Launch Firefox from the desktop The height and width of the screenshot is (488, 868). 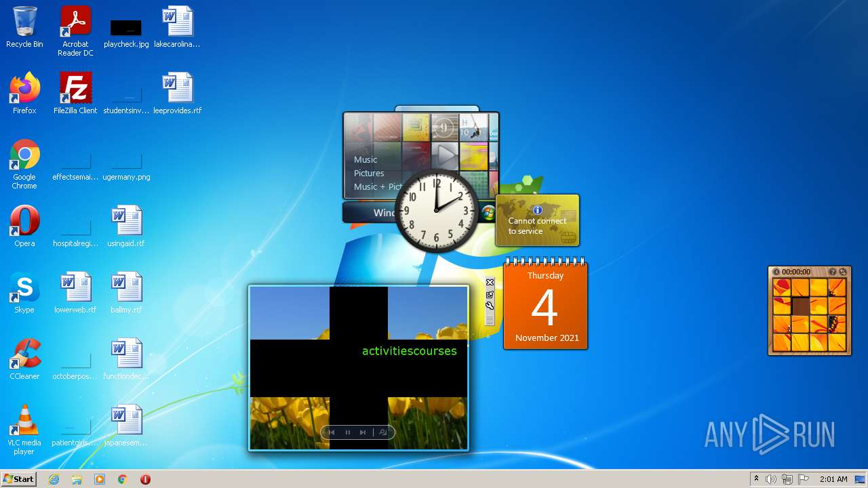(24, 94)
